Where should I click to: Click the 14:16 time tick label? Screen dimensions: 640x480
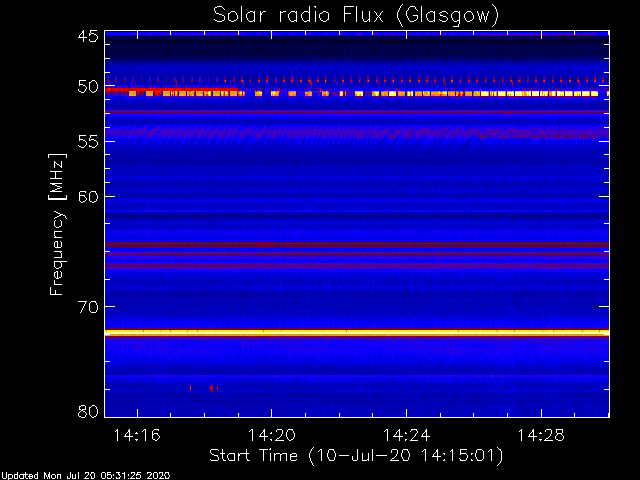click(x=137, y=436)
